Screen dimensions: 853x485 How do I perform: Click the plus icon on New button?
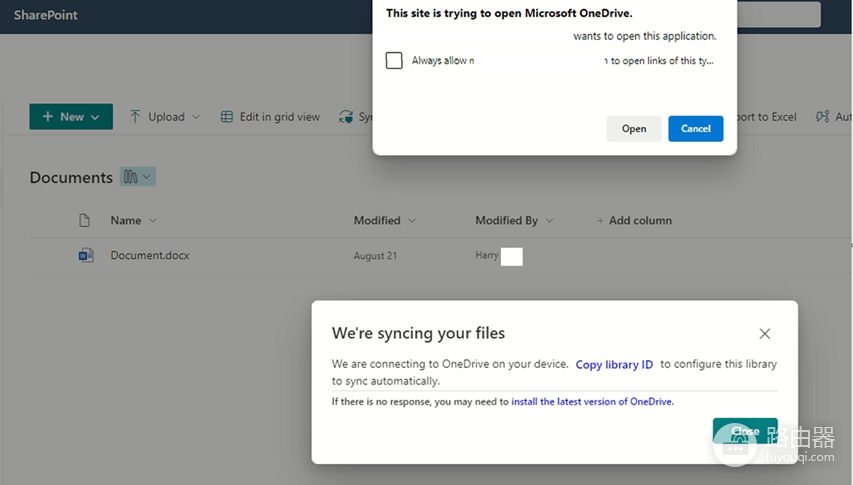pos(48,116)
